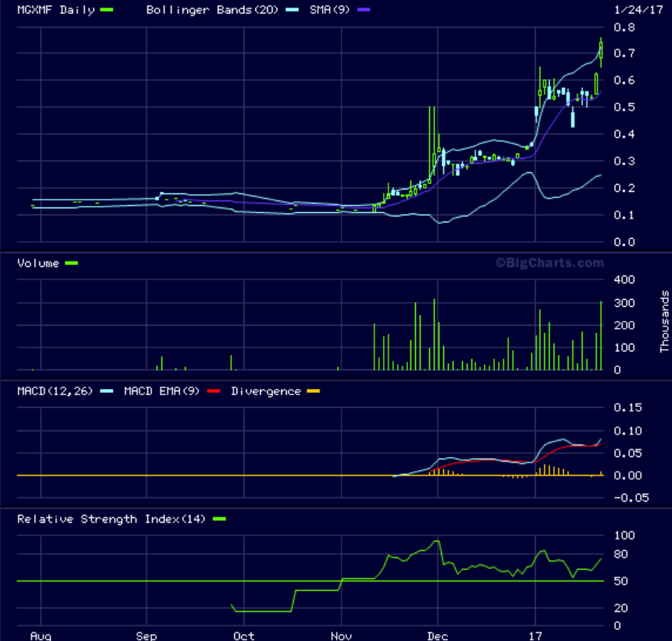Click the 17 year label on time axis

click(x=535, y=636)
